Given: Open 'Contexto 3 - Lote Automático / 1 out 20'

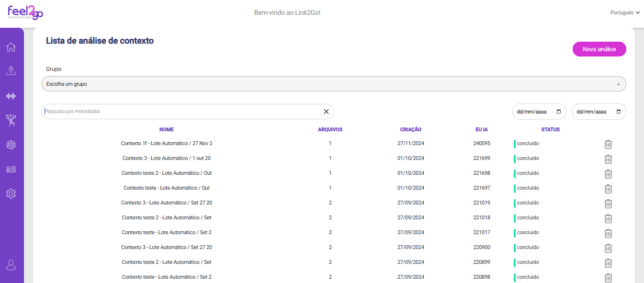Looking at the screenshot, I should click(167, 158).
